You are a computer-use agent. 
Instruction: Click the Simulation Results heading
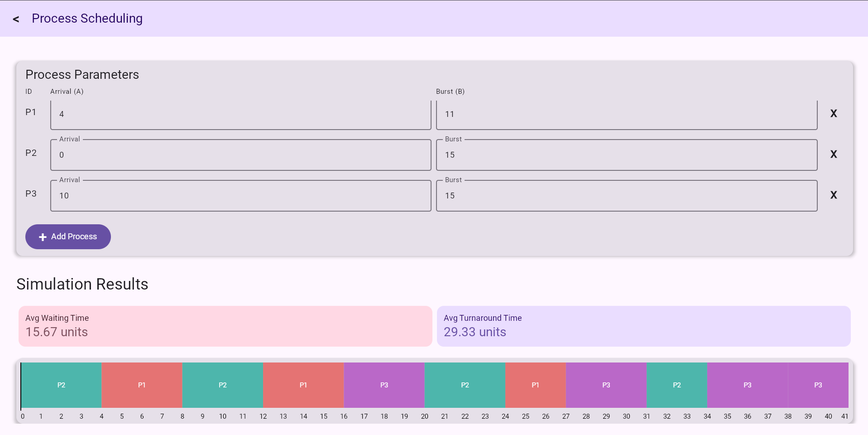(82, 284)
